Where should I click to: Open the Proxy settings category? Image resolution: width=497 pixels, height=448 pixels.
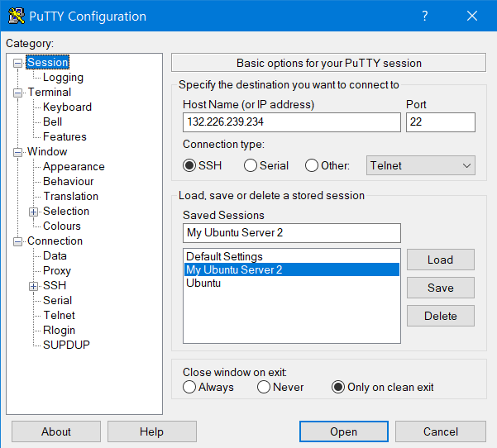point(57,271)
